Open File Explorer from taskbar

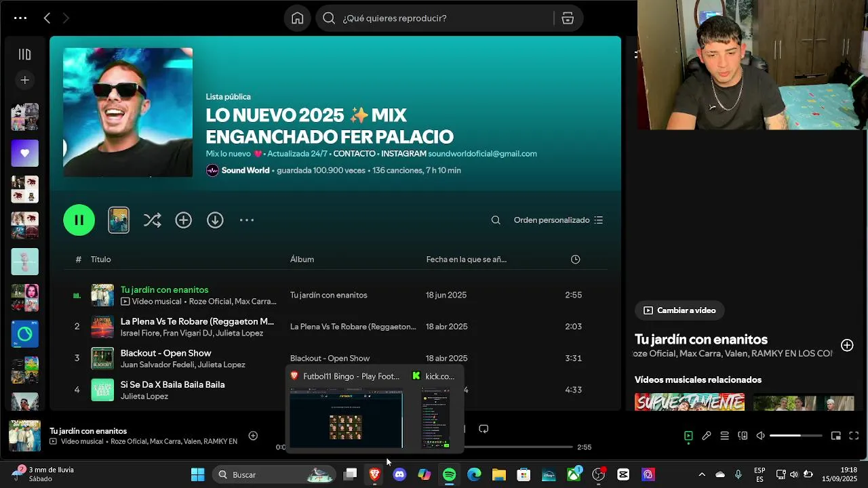pos(499,474)
